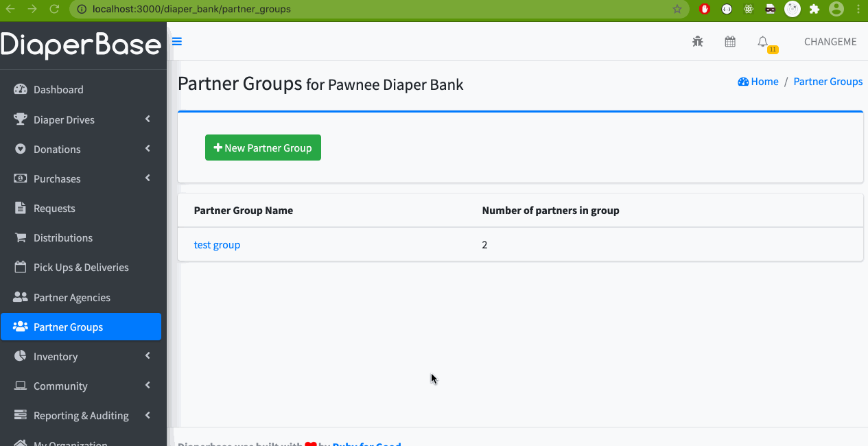Screen dimensions: 868x446
Task: Click Partner Groups users icon
Action: 21,327
